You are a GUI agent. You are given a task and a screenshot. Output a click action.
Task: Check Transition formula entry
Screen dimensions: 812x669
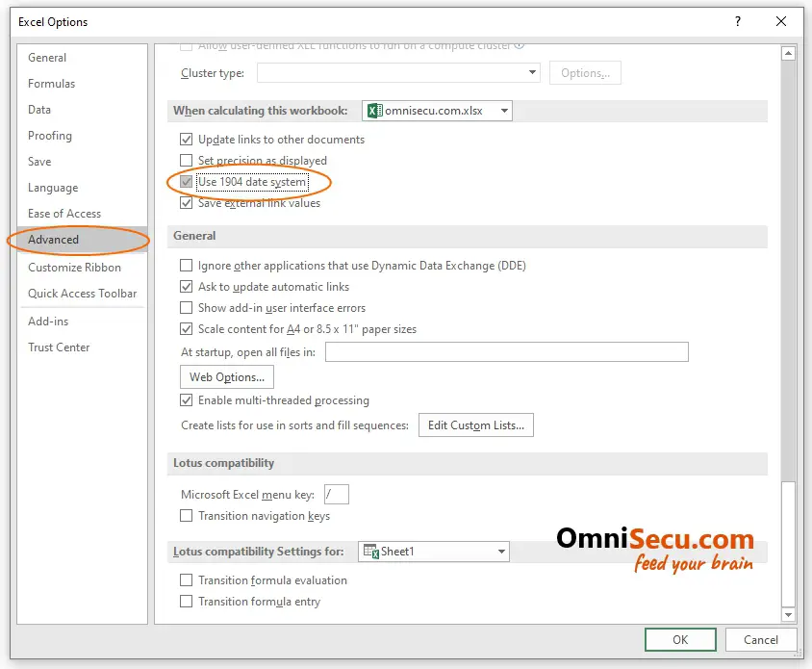click(186, 601)
